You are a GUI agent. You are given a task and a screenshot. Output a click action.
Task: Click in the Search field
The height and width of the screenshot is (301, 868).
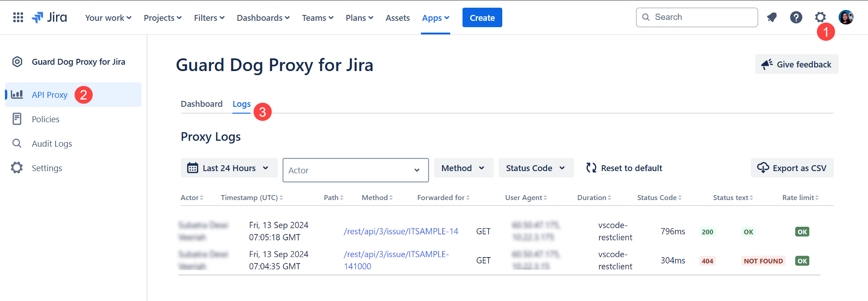coord(697,17)
